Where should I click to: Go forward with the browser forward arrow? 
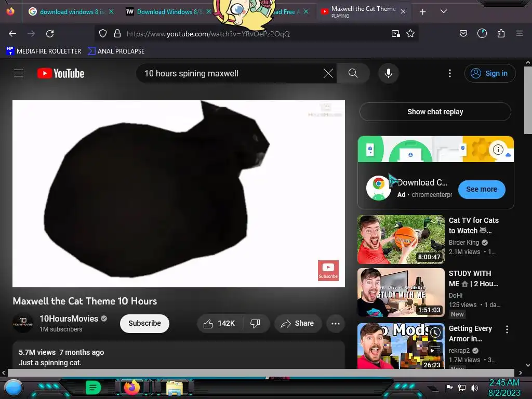pyautogui.click(x=31, y=34)
